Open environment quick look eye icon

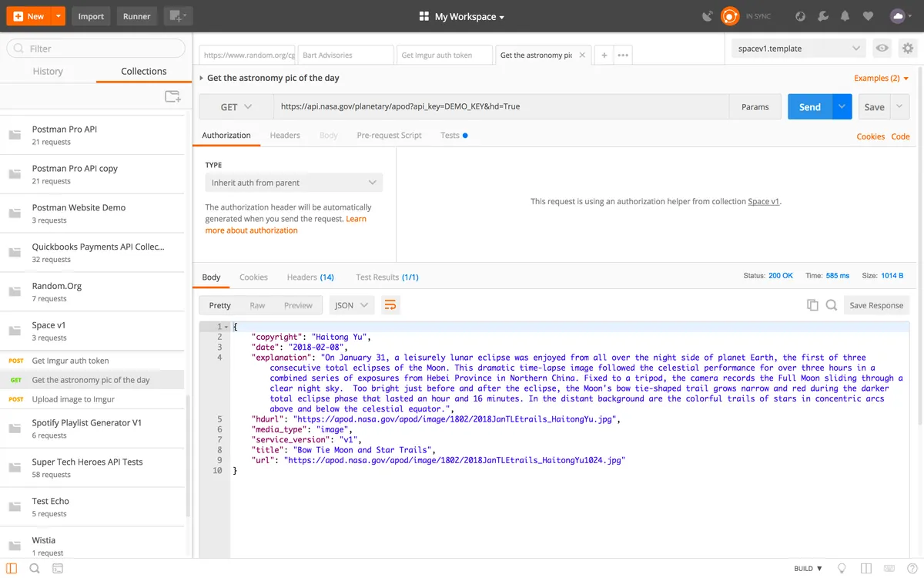point(882,49)
